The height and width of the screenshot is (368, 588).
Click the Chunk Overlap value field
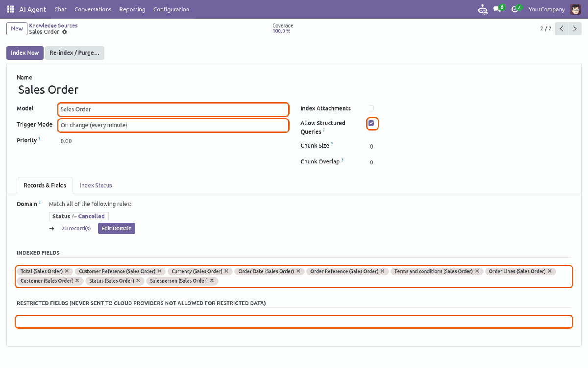[x=371, y=162]
